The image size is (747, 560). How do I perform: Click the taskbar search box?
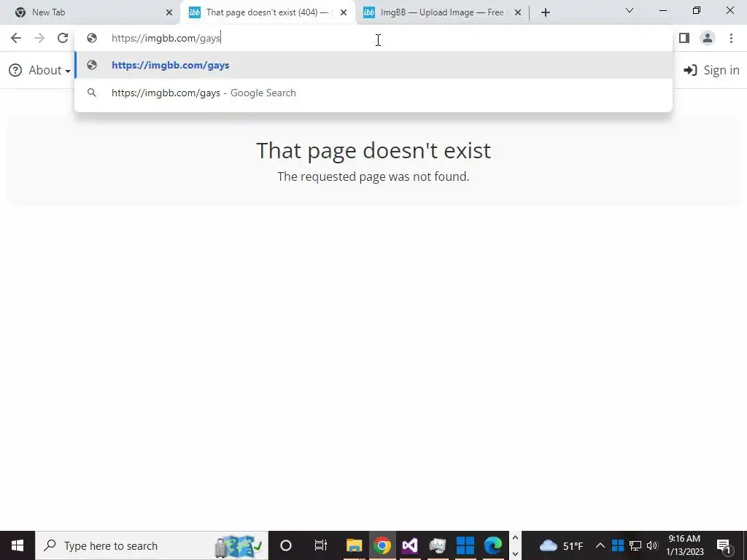[x=152, y=545]
